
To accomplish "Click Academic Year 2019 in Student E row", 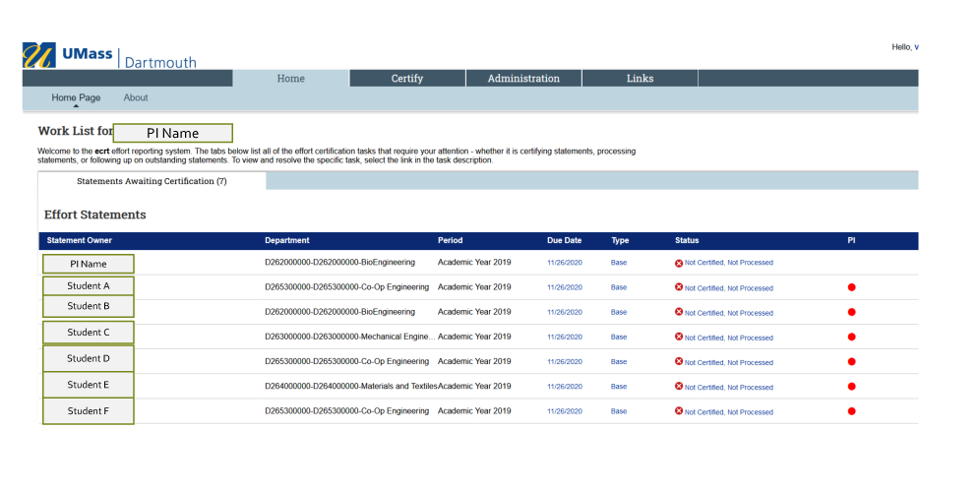I will pos(474,387).
